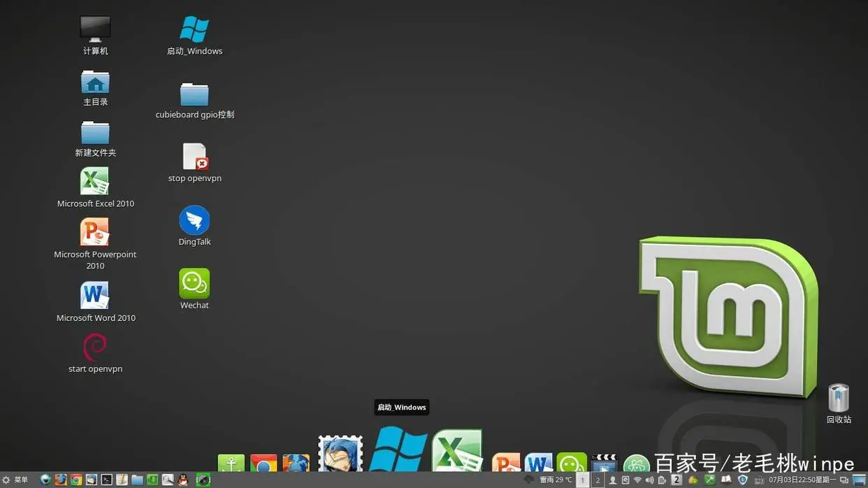Image resolution: width=868 pixels, height=488 pixels.
Task: Open the QQ penguin panel launcher
Action: [x=183, y=480]
